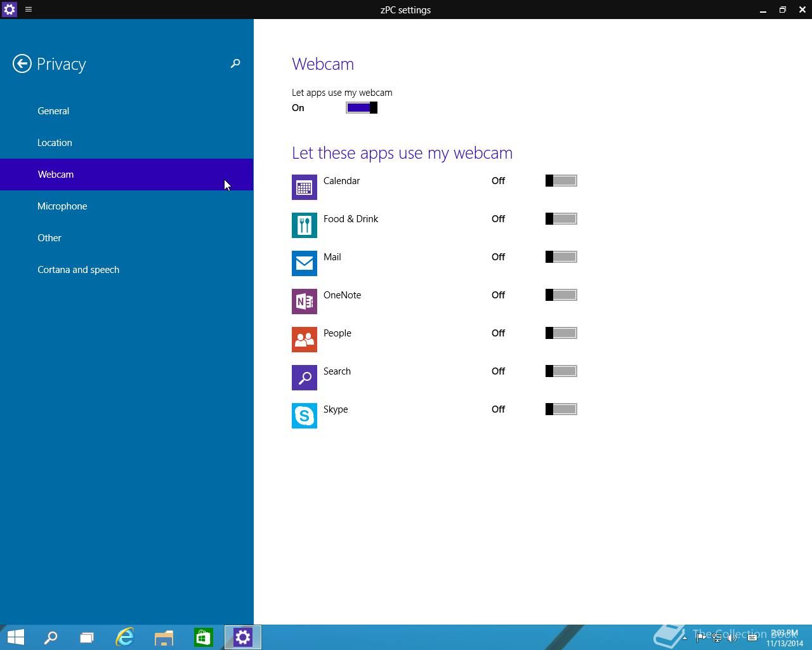Open the Microphone privacy section

pyautogui.click(x=127, y=206)
